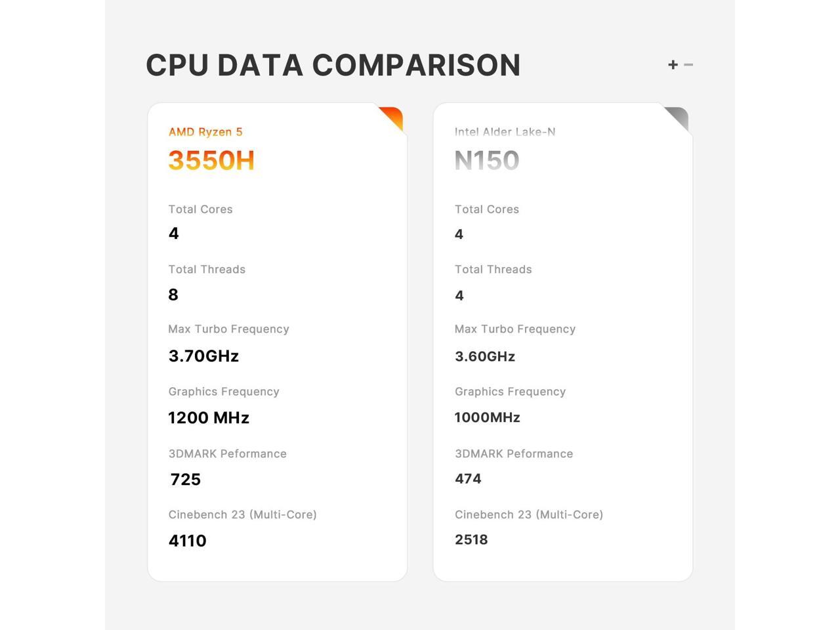
Task: Click the plus expand icon
Action: pyautogui.click(x=673, y=64)
